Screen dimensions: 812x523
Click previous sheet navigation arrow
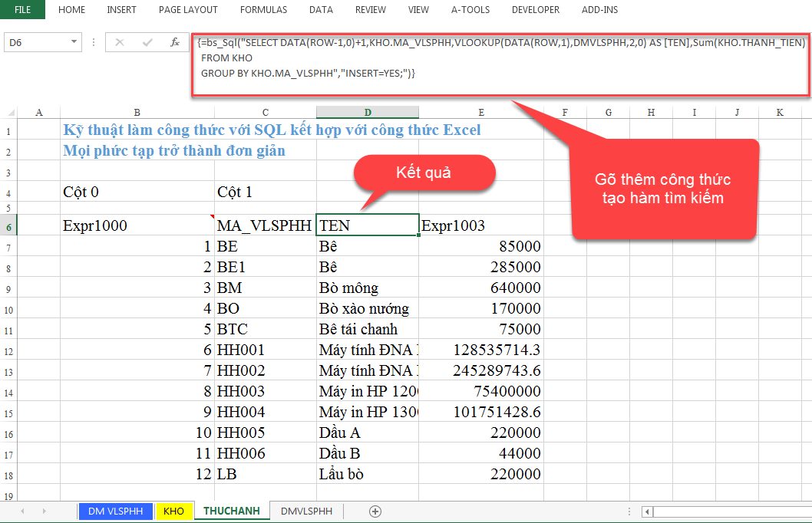coord(22,511)
